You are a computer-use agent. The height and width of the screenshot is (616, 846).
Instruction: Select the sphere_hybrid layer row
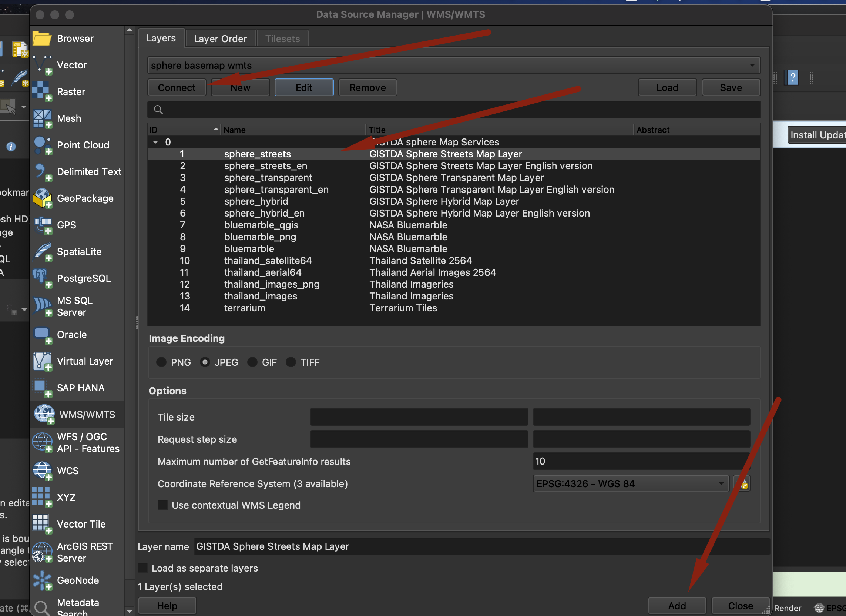(x=256, y=201)
